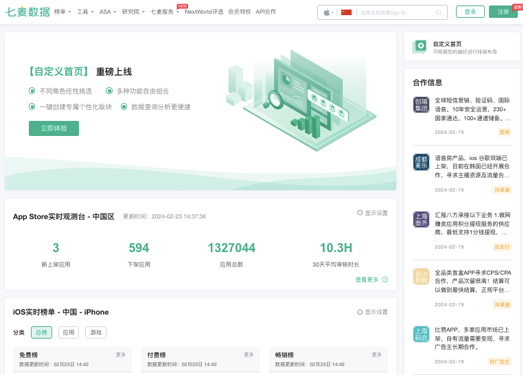
Task: Click the 10.3H review duration value
Action: click(x=336, y=248)
